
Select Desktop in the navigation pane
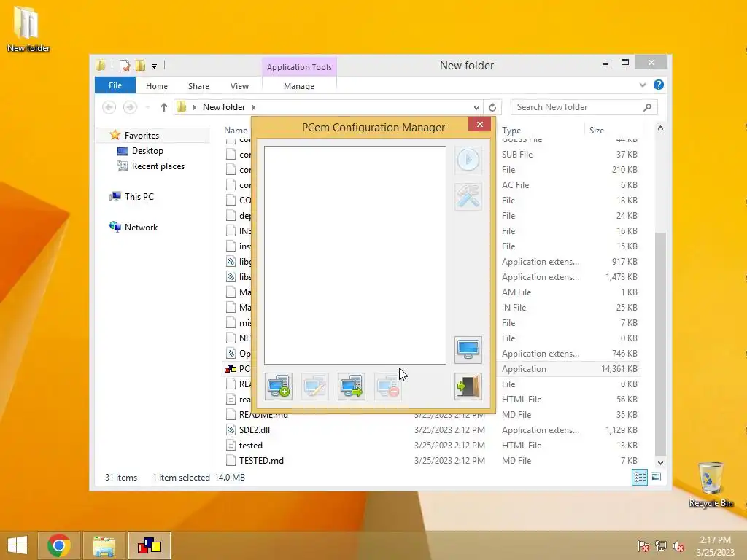147,150
